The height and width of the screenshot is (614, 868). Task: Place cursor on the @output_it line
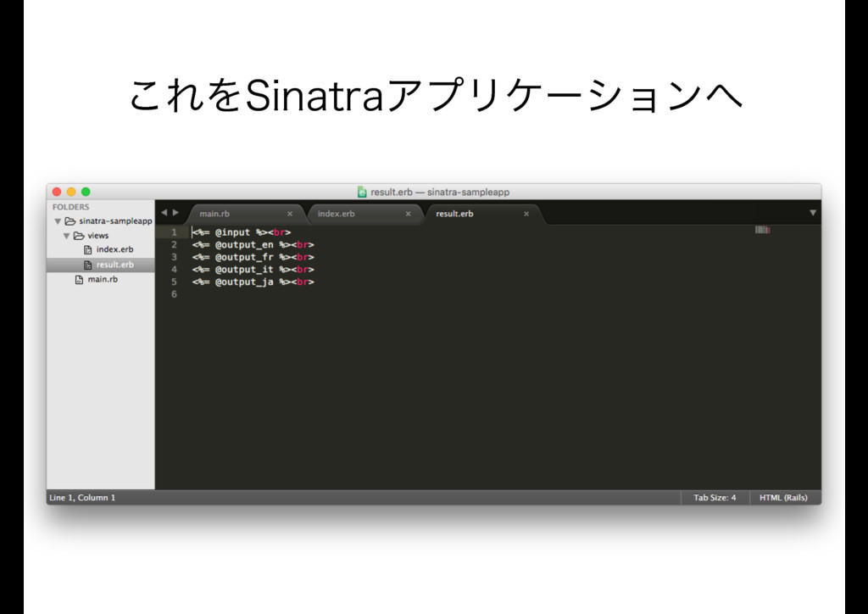pos(253,270)
